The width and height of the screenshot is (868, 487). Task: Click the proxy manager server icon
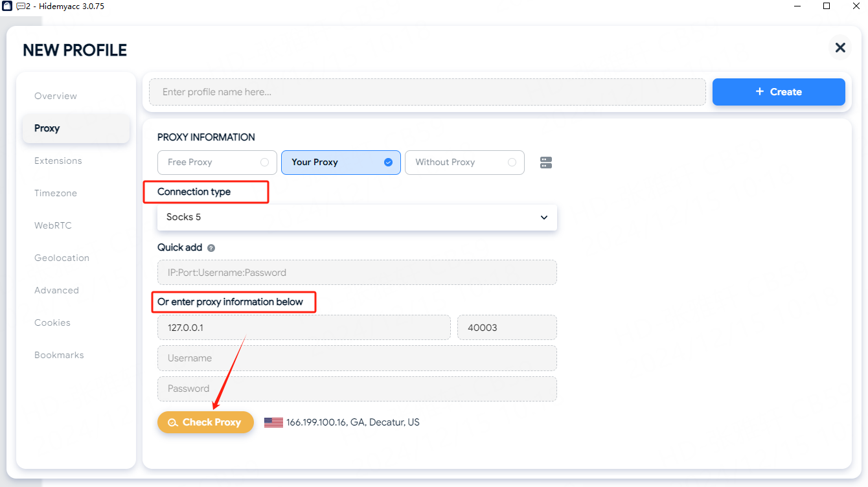point(546,163)
